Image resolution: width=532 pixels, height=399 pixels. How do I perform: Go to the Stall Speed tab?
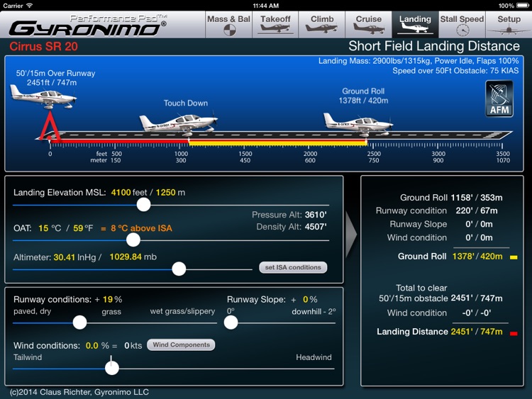click(x=462, y=24)
